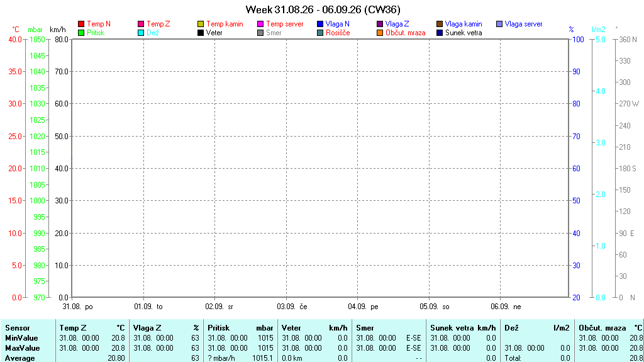This screenshot has height=362, width=644.
Task: Click the light blue Vlaga server swatch
Action: pyautogui.click(x=499, y=24)
